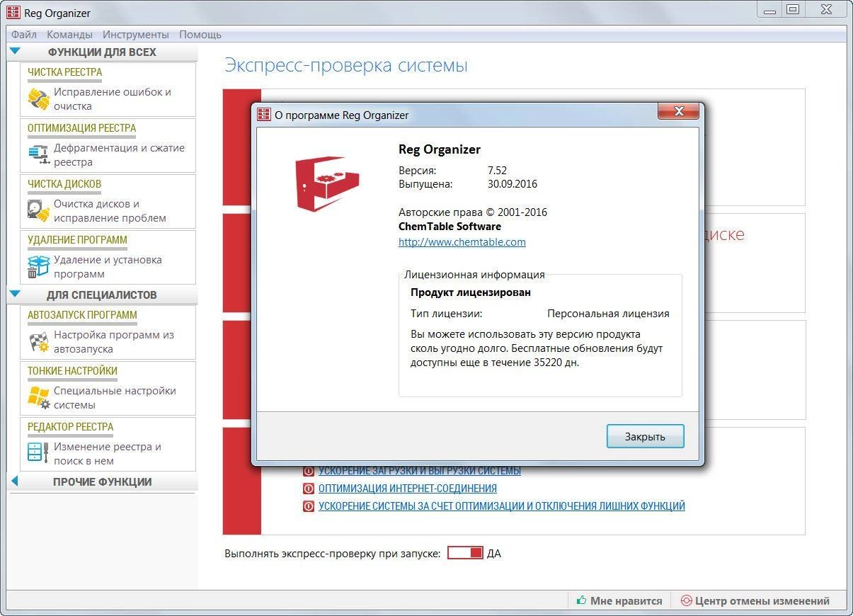Select ОПТИМИЗАЦИЯ РЕЕСТРА heading
The image size is (853, 616).
point(81,128)
